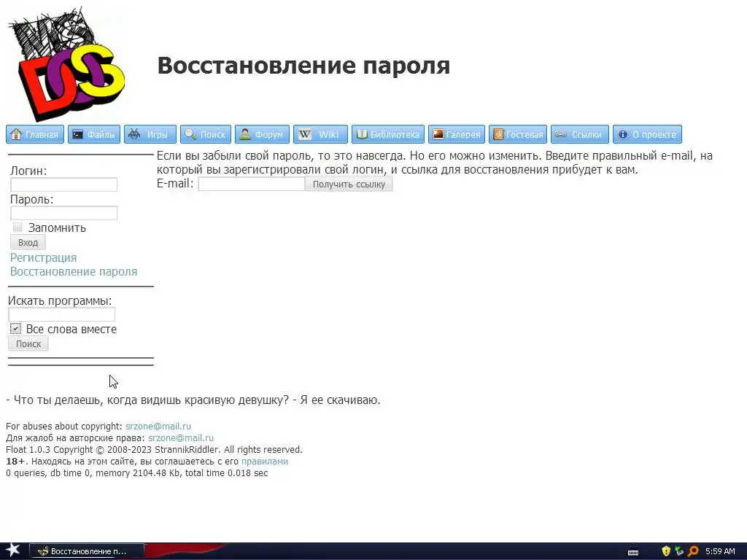Open the О проекте page
This screenshot has width=747, height=560.
click(648, 134)
